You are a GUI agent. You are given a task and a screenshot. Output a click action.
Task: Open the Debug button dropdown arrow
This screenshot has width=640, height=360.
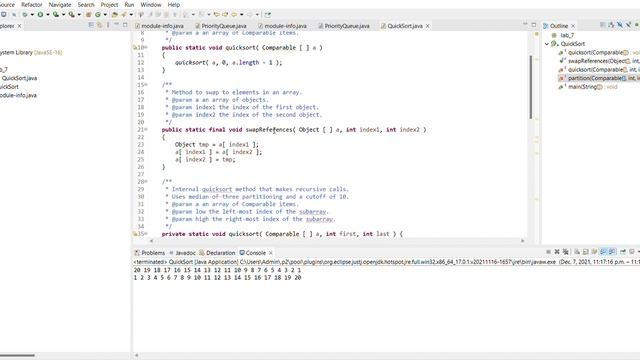32,14
